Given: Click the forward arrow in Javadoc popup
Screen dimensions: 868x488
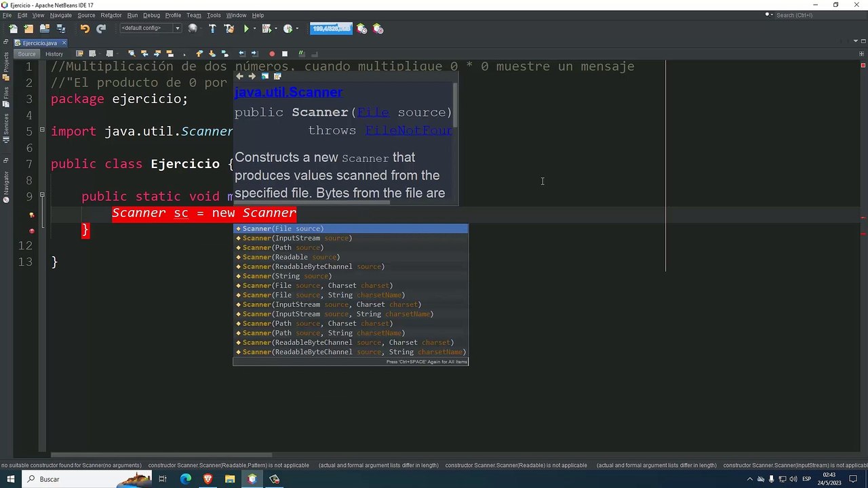Looking at the screenshot, I should 252,76.
